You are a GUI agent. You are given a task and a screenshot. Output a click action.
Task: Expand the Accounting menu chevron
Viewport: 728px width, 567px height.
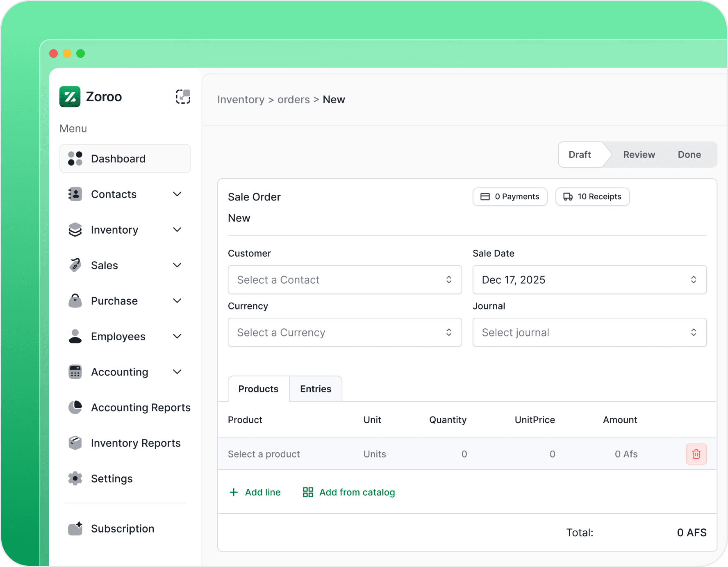pos(177,372)
